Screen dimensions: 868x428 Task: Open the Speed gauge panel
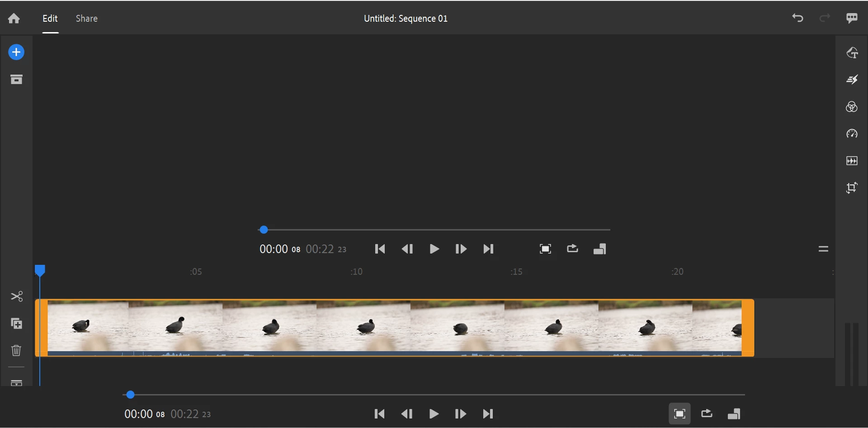tap(852, 134)
